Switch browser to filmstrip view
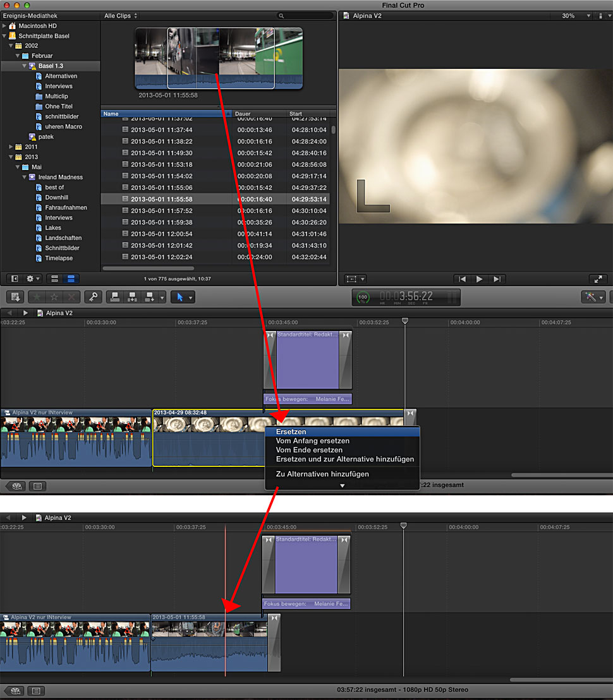 point(55,278)
